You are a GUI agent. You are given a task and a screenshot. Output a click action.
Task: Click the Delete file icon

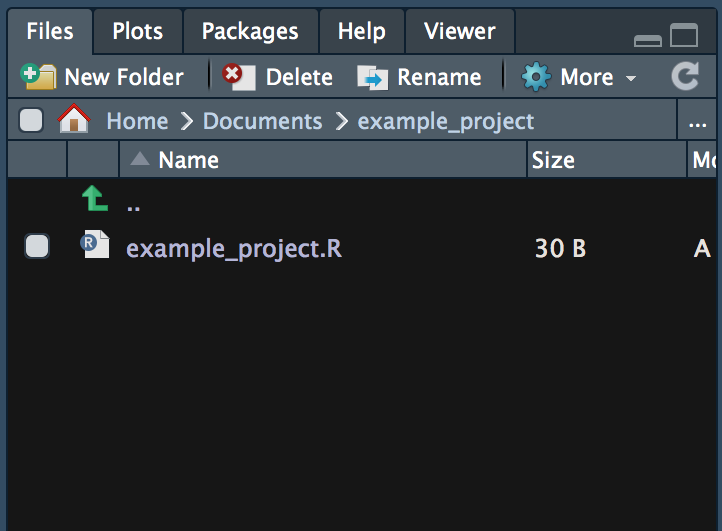pyautogui.click(x=239, y=76)
